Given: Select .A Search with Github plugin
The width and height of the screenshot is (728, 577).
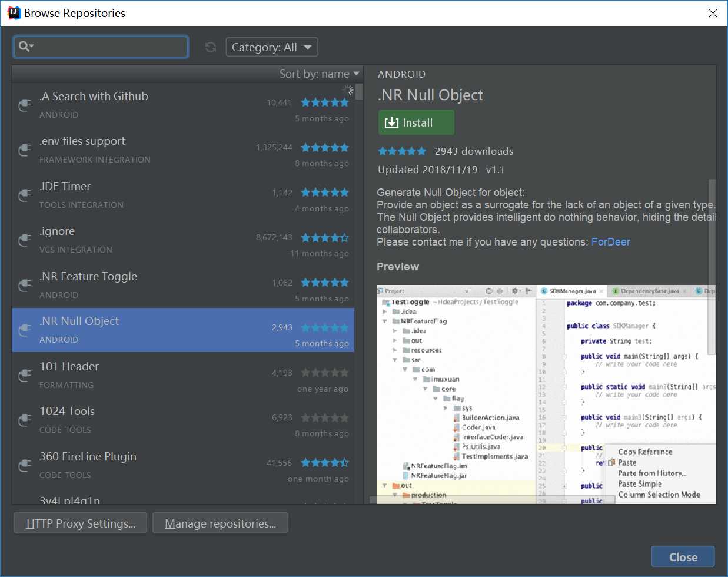Looking at the screenshot, I should coord(183,105).
